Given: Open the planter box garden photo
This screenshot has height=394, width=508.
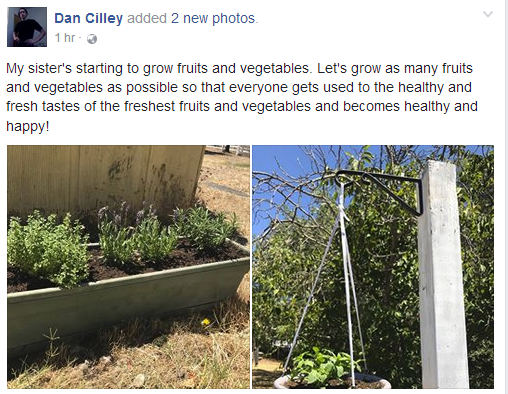Looking at the screenshot, I should tap(128, 267).
